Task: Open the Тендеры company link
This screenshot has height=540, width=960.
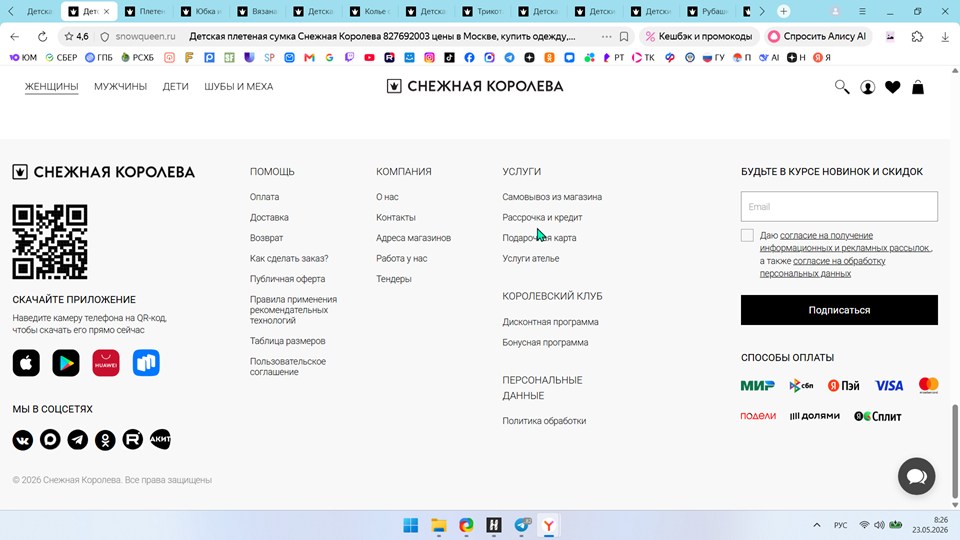Action: click(394, 279)
